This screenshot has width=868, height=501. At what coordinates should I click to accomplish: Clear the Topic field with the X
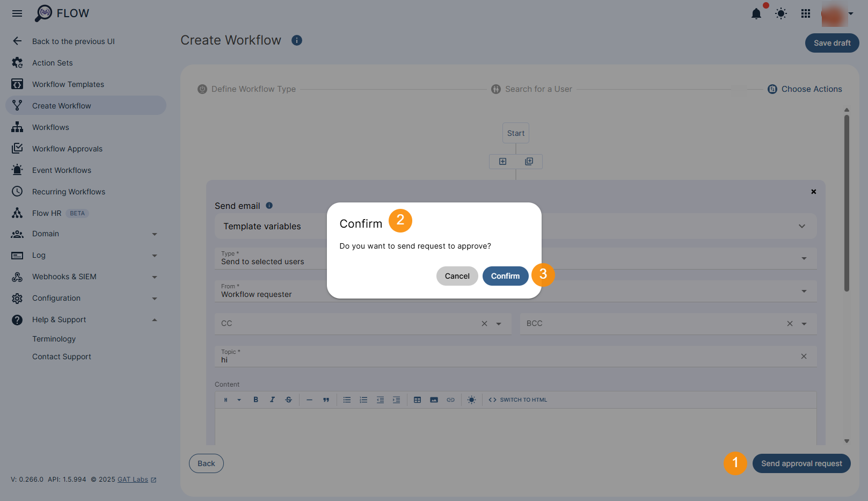[x=804, y=356]
